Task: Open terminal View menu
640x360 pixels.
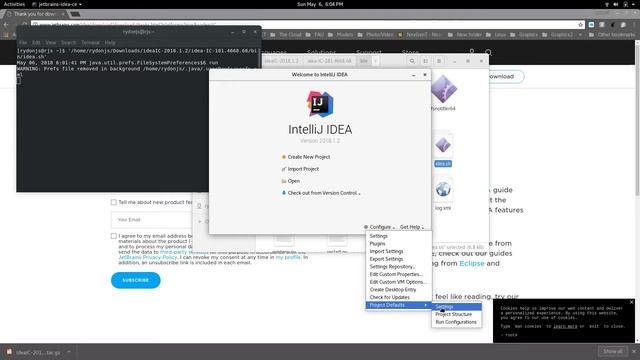Action: click(51, 42)
